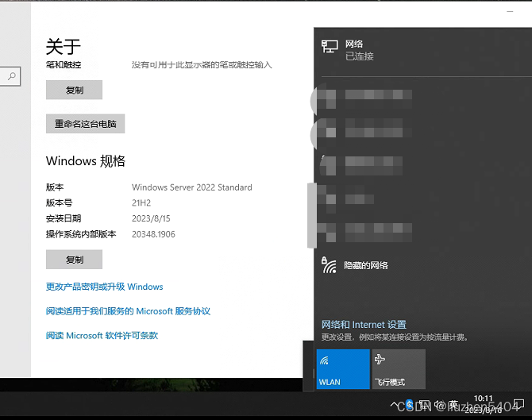
Task: Toggle the airplane mode (飞行模式) tile
Action: (399, 369)
